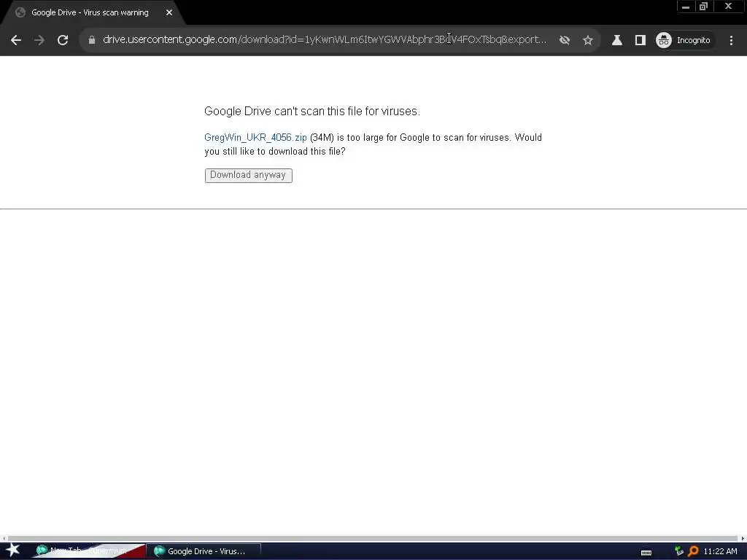The image size is (747, 560).
Task: View site information lock icon
Action: coord(92,40)
